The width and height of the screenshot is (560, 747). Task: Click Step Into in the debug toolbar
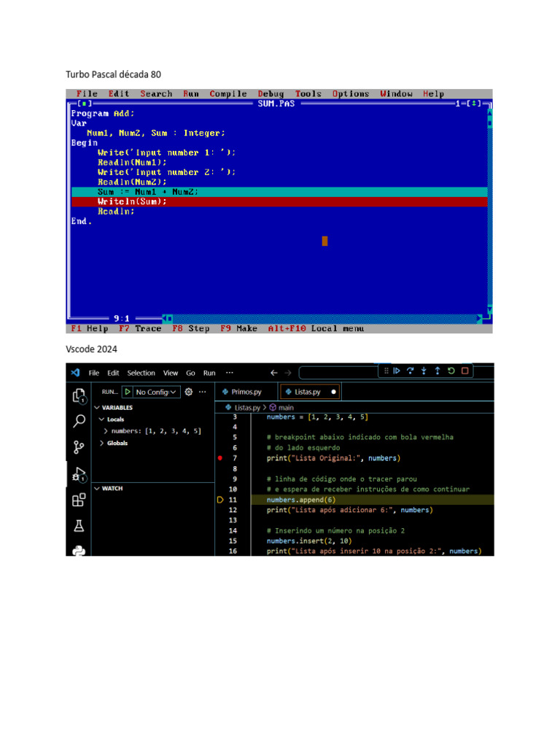point(424,371)
